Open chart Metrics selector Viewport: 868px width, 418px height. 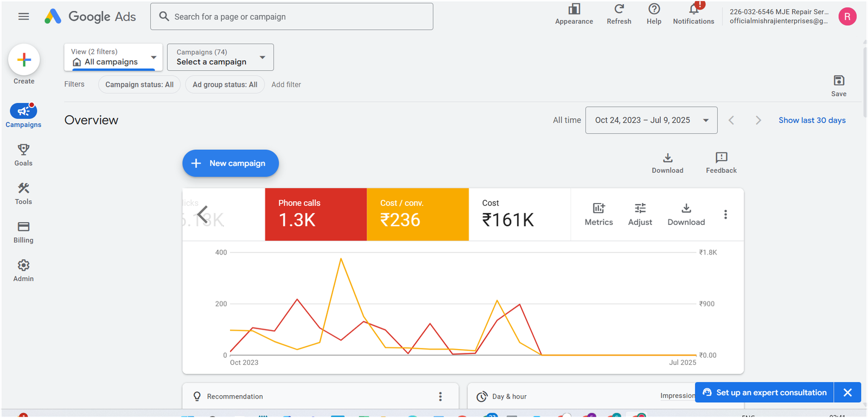[599, 214]
